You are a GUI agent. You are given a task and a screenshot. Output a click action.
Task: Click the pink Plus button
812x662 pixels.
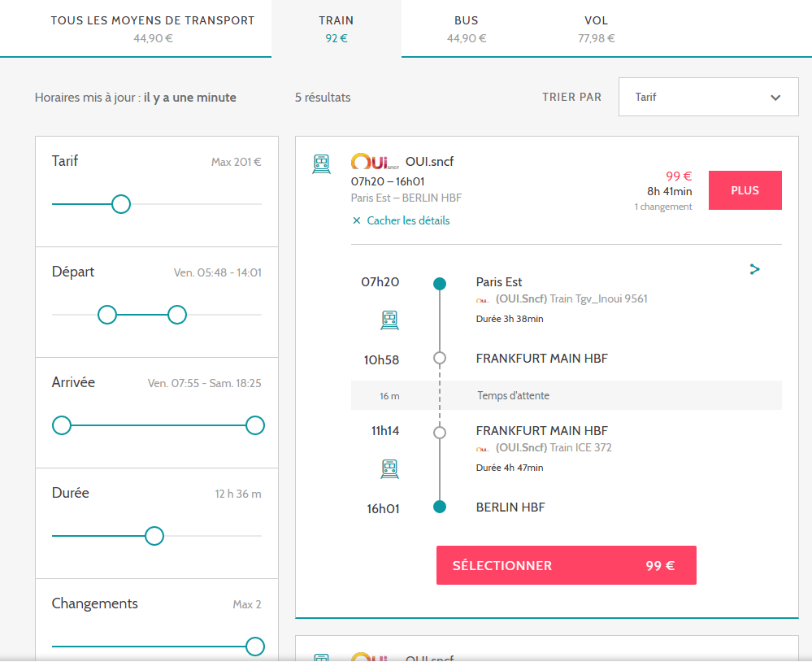coord(745,190)
